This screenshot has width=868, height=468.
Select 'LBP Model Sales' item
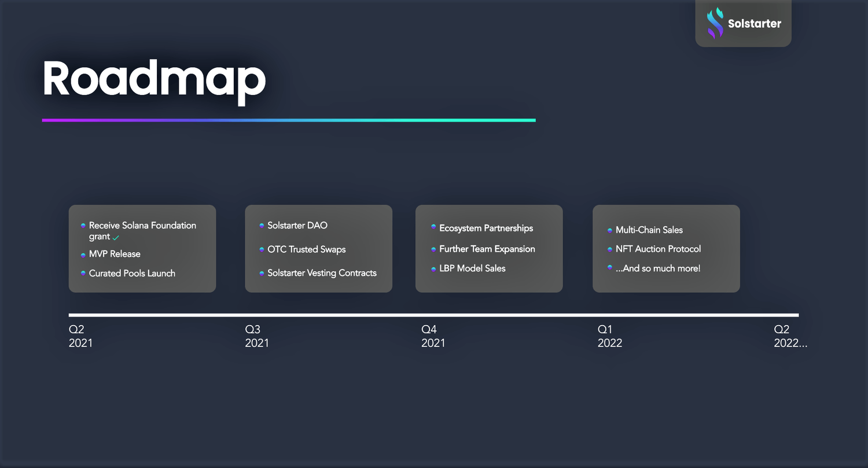472,268
